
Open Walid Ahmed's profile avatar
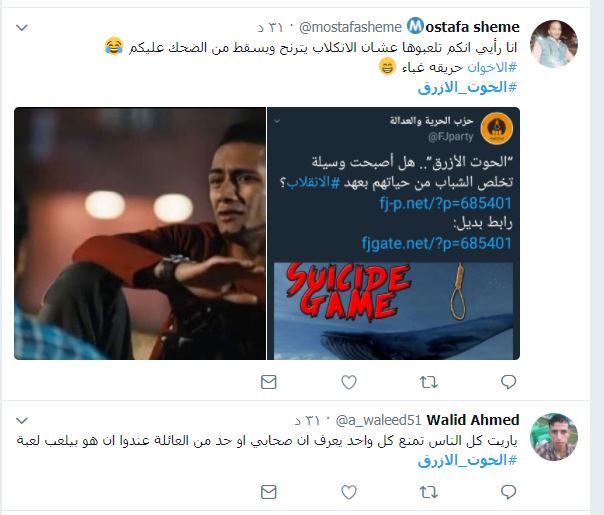click(x=554, y=437)
